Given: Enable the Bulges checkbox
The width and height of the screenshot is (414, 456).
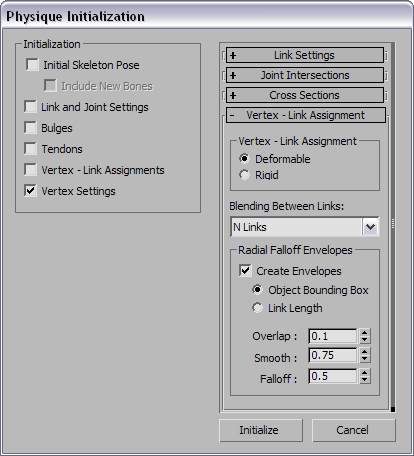Looking at the screenshot, I should [30, 128].
